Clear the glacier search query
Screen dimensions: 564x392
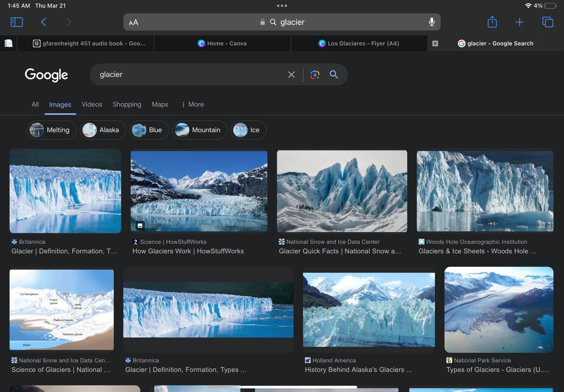click(x=292, y=74)
